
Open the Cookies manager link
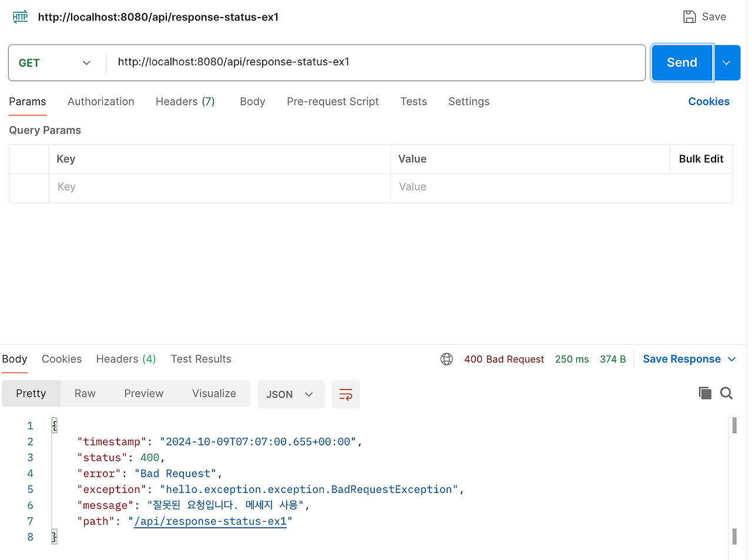tap(709, 101)
